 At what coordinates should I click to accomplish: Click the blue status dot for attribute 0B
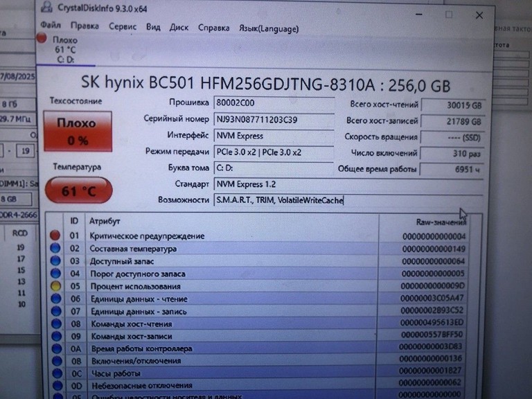57,361
